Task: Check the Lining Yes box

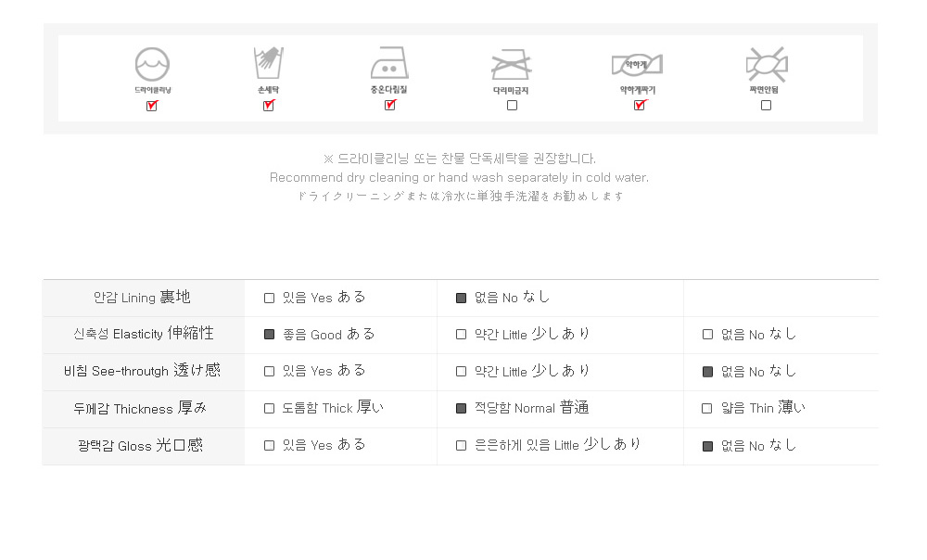Action: pos(269,298)
